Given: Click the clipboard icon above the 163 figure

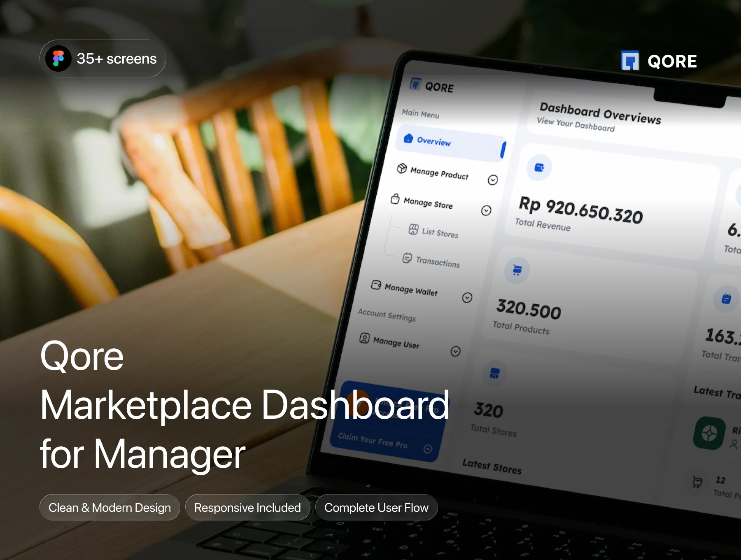Looking at the screenshot, I should (727, 299).
